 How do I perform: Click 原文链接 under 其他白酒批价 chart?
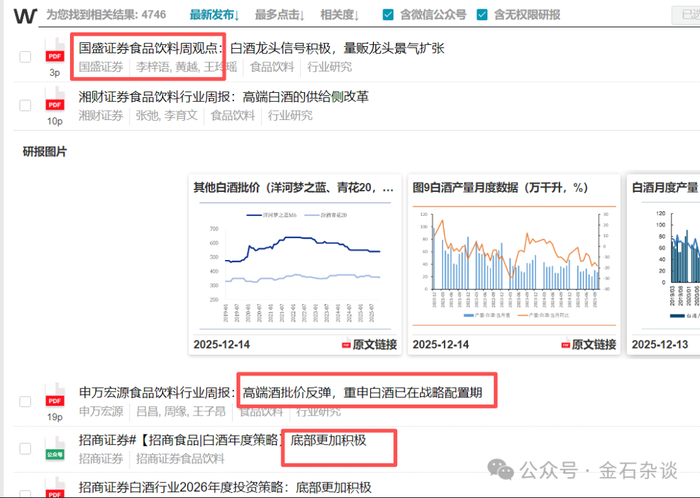click(x=375, y=344)
